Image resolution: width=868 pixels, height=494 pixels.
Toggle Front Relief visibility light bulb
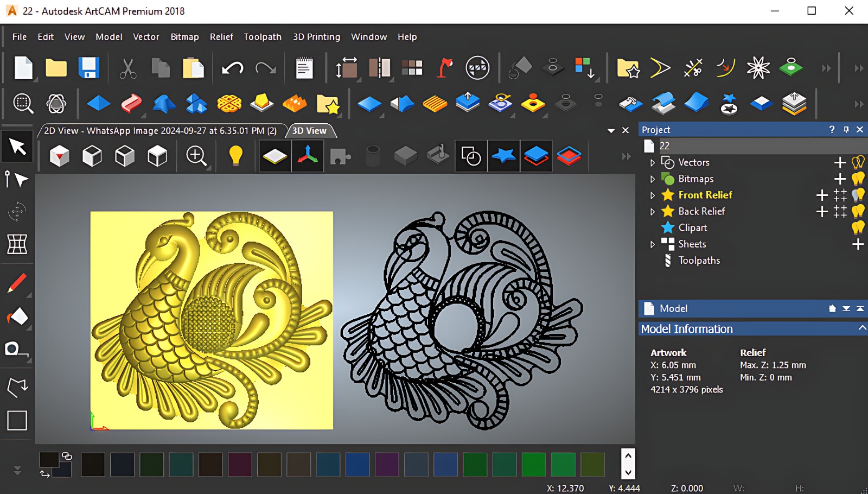858,195
